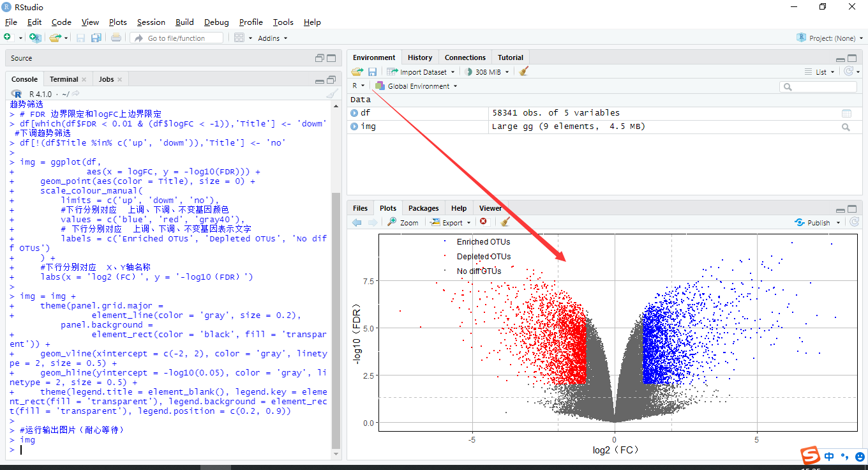Refresh current plot icon

[x=854, y=222]
